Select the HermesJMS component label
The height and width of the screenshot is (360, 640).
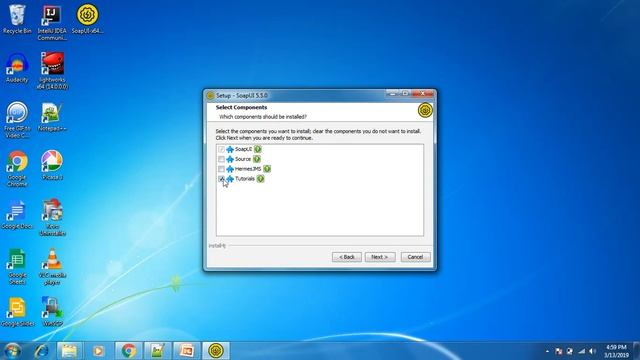248,169
